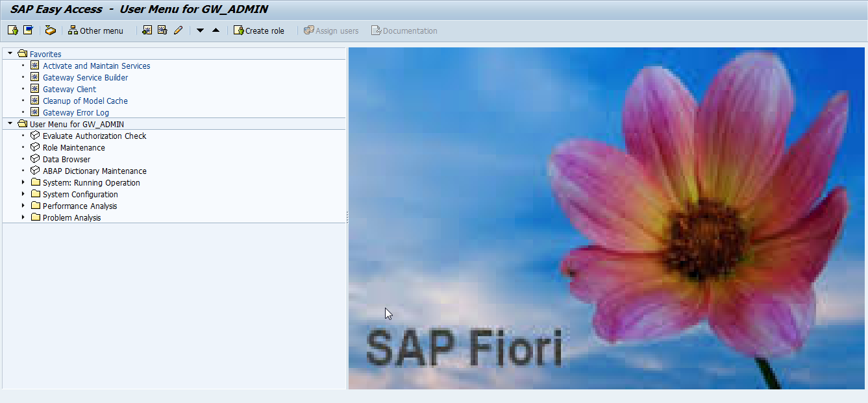Click the Change favorites pencil icon
Viewport: 868px width, 403px height.
click(x=179, y=31)
